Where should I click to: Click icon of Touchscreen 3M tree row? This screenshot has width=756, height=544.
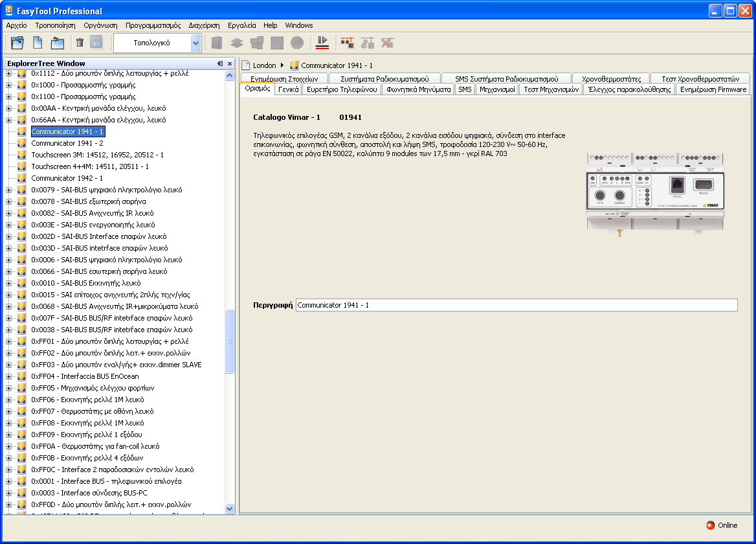[22, 155]
